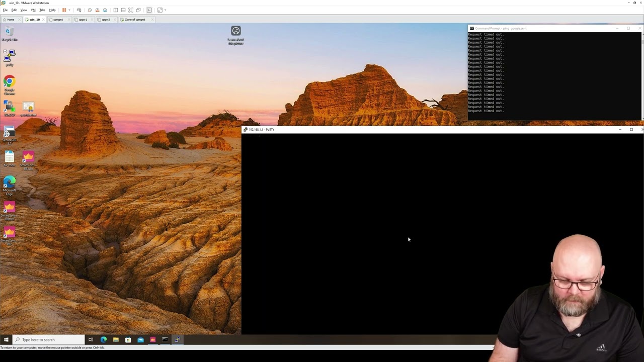Expand the power options dropdown arrow

pyautogui.click(x=69, y=10)
